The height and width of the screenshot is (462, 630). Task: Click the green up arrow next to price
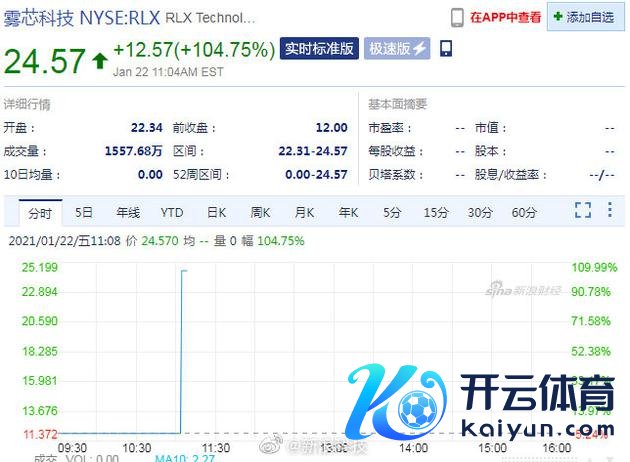(x=100, y=61)
